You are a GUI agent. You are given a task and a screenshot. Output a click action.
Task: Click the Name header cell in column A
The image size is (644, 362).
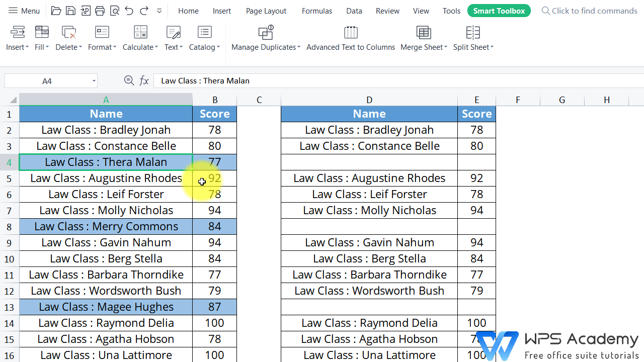[106, 114]
